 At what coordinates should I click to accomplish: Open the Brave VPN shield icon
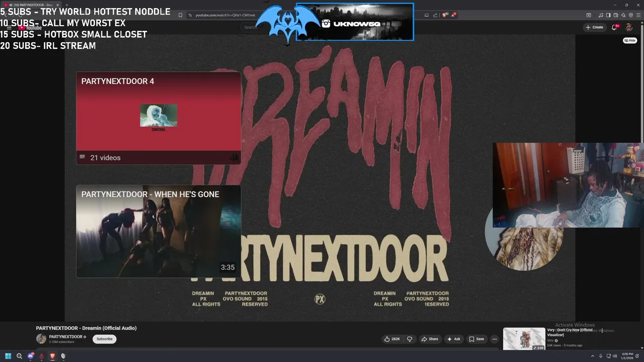pyautogui.click(x=631, y=15)
